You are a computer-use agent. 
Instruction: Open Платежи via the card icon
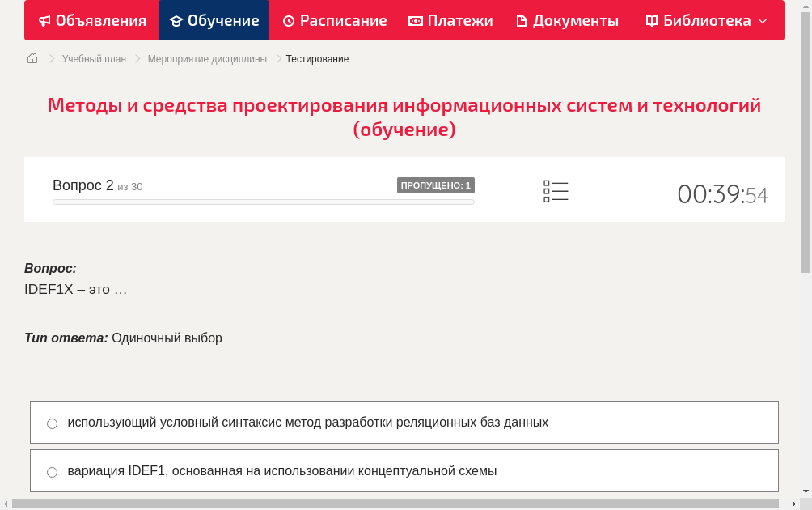tap(415, 20)
